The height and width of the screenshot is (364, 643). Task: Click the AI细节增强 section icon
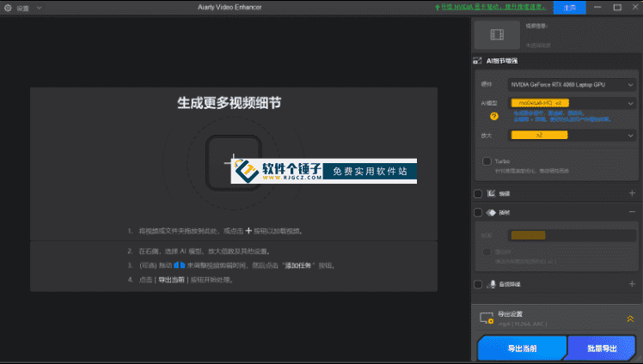point(477,61)
